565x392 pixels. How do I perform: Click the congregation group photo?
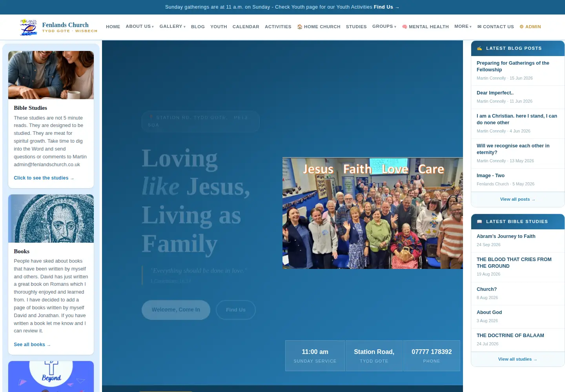(x=373, y=213)
